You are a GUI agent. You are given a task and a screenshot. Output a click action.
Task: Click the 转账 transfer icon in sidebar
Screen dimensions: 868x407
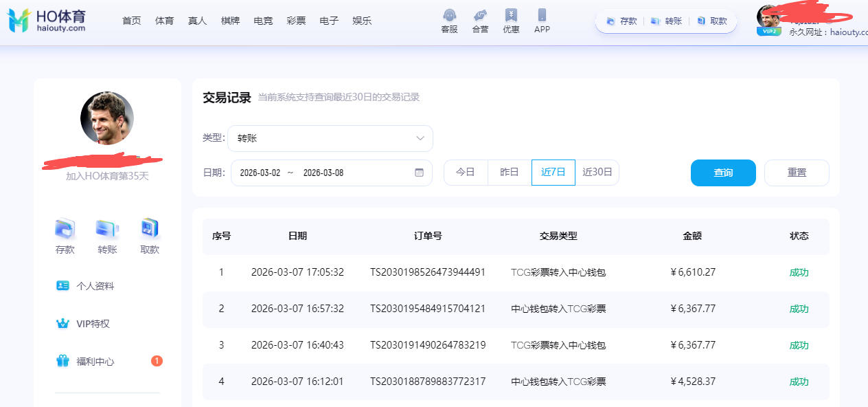point(107,228)
